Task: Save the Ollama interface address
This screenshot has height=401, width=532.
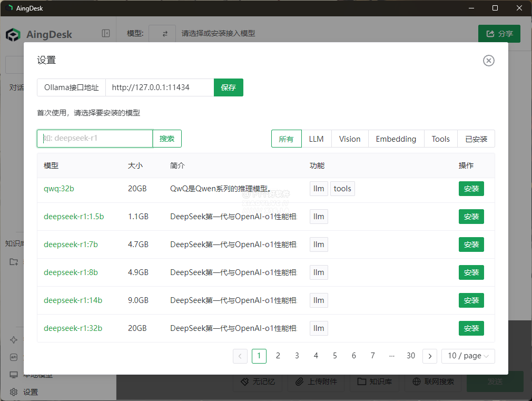Action: [228, 87]
